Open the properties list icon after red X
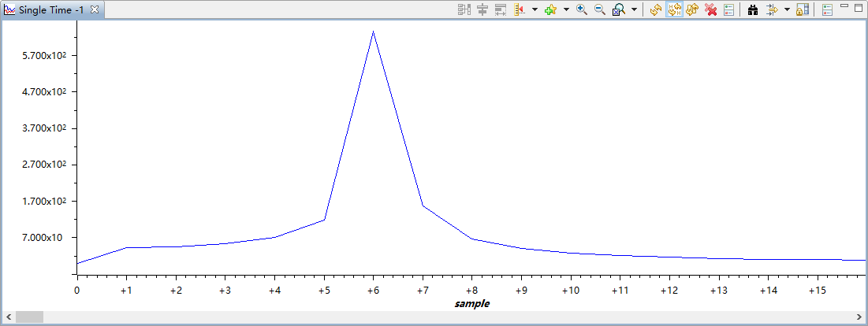This screenshot has width=868, height=326. [728, 9]
